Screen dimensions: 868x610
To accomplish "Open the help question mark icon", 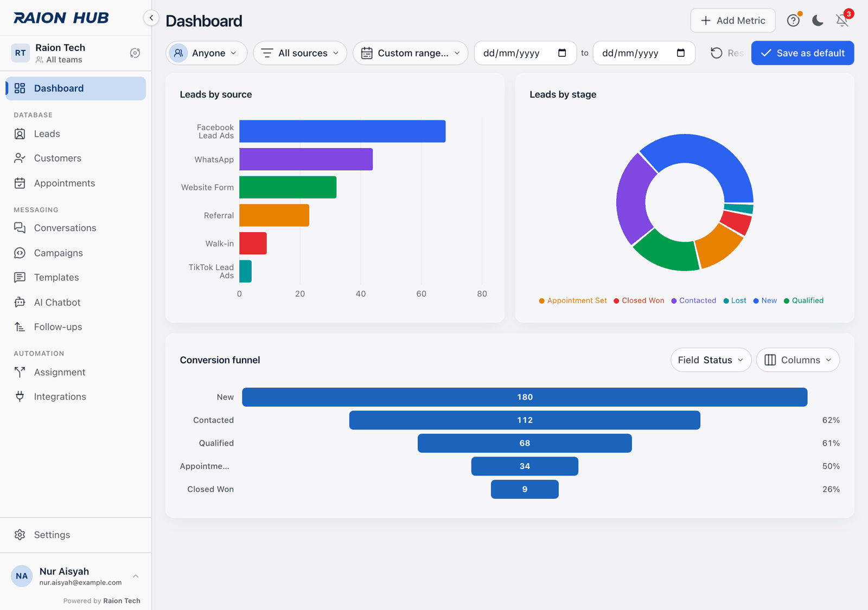I will [793, 21].
